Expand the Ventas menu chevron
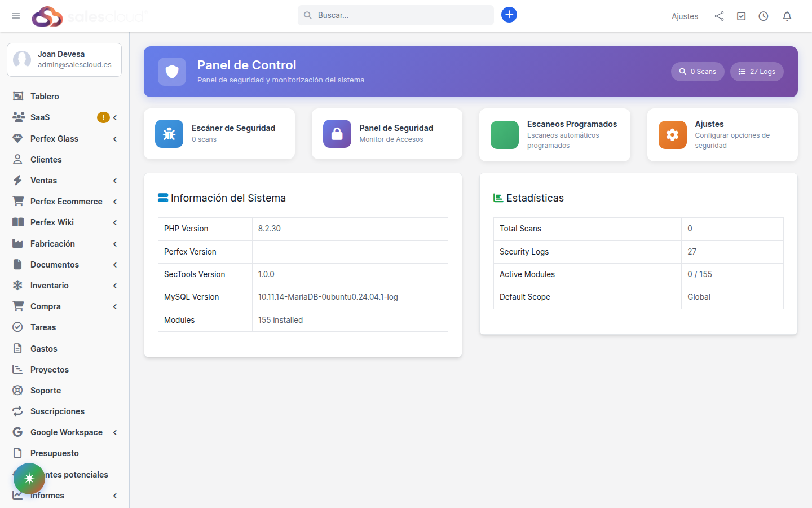Image resolution: width=812 pixels, height=508 pixels. point(115,181)
